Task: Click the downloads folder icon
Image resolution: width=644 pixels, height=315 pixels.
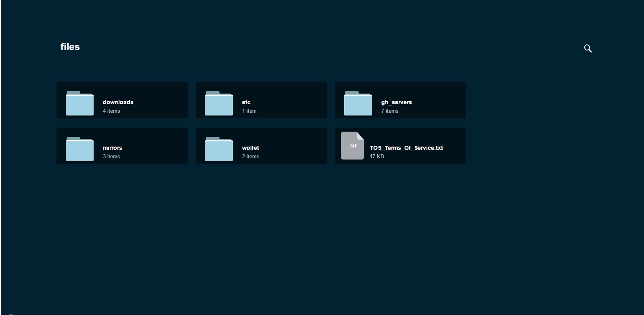Action: (x=79, y=104)
